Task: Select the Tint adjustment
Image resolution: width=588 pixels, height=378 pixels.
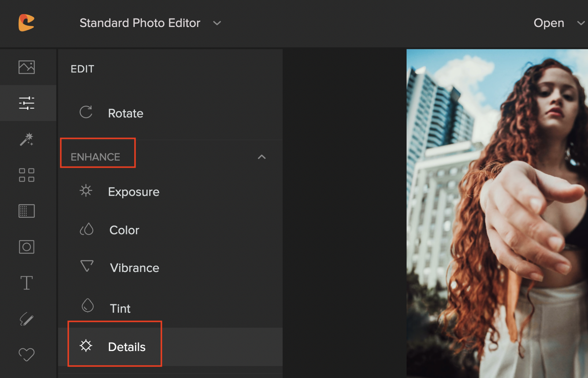Action: pos(120,308)
